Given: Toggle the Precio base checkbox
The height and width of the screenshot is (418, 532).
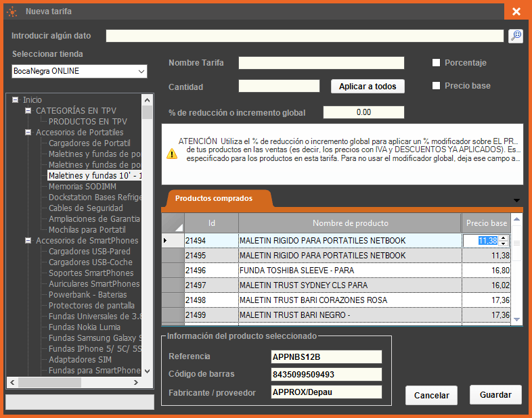Looking at the screenshot, I should point(437,86).
